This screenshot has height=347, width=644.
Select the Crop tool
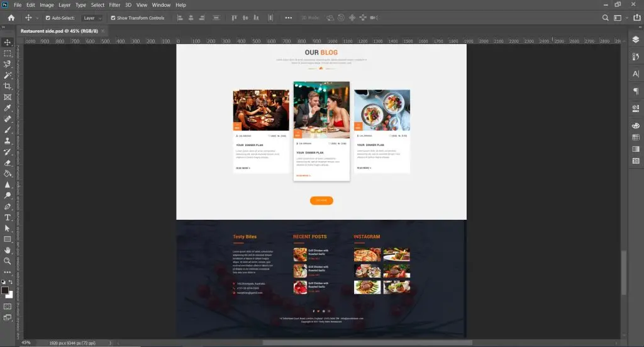coord(8,86)
